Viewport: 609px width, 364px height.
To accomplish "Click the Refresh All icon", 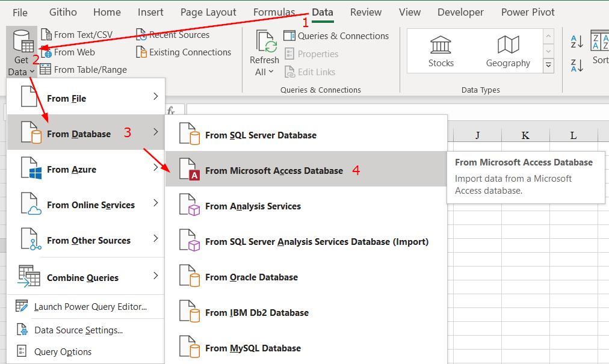I will point(265,42).
